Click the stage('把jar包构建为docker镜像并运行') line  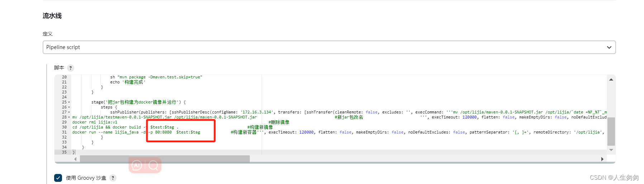click(138, 102)
